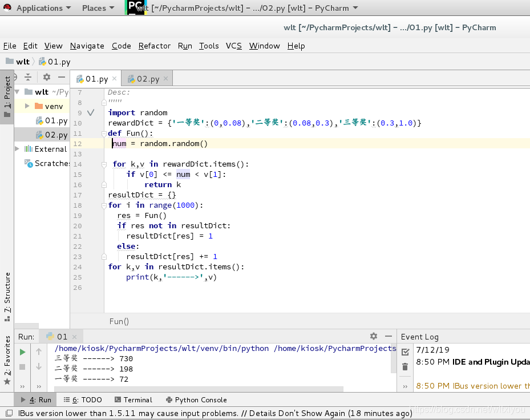530x420 pixels.
Task: Open the Applications menu
Action: (x=43, y=8)
